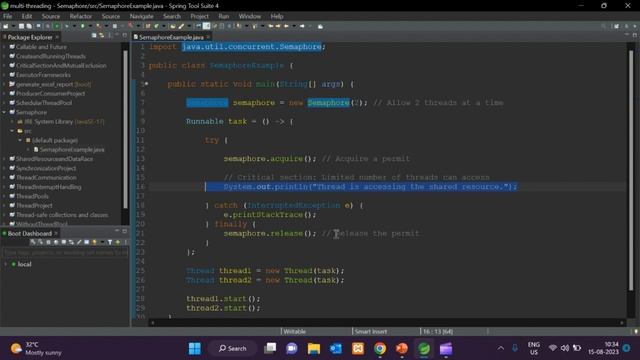The image size is (640, 360).
Task: Open the Project menu
Action: (x=199, y=16)
